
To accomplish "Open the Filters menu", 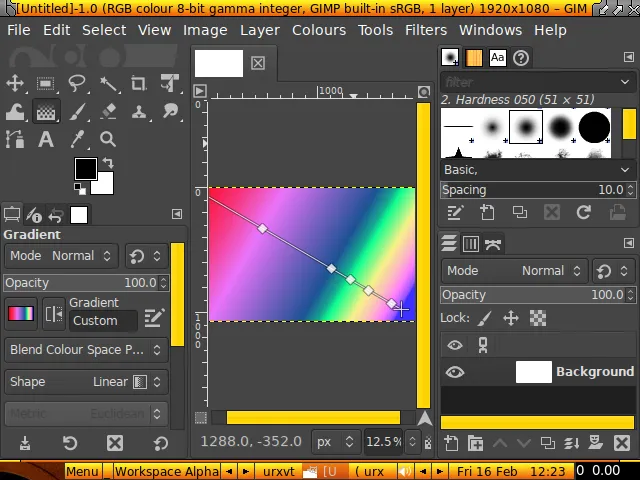I will tap(426, 30).
